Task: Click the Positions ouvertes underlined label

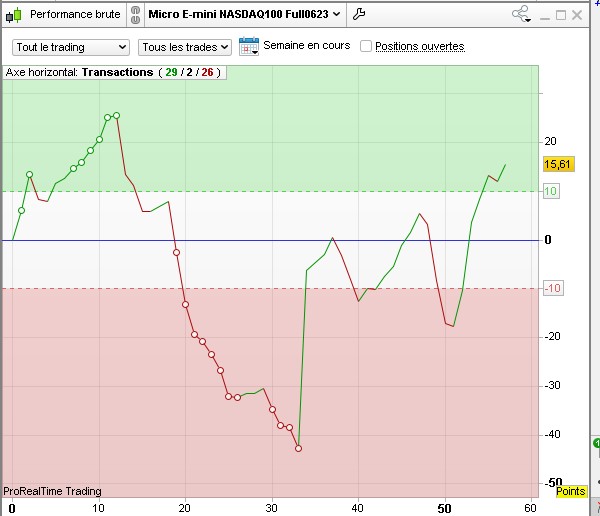Action: pos(420,46)
